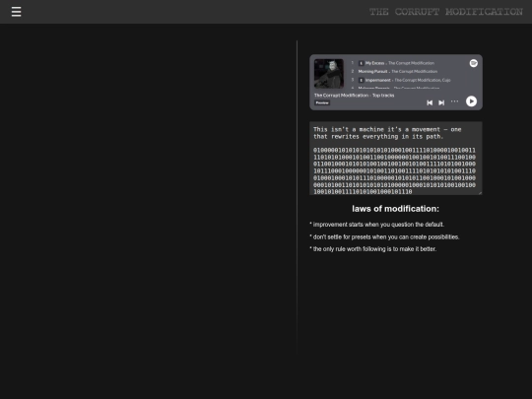Click the law about questioning the default
This screenshot has width=532, height=399.
tap(377, 225)
